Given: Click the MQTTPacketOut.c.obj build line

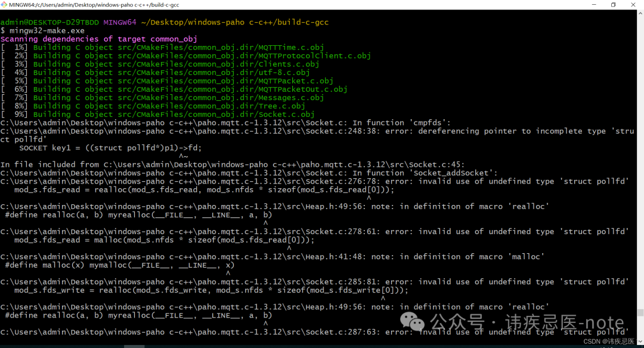Looking at the screenshot, I should click(x=174, y=89).
